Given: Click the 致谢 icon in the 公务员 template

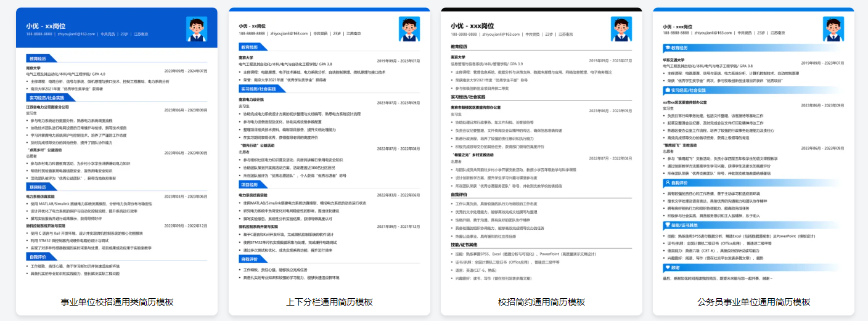Looking at the screenshot, I should [667, 268].
